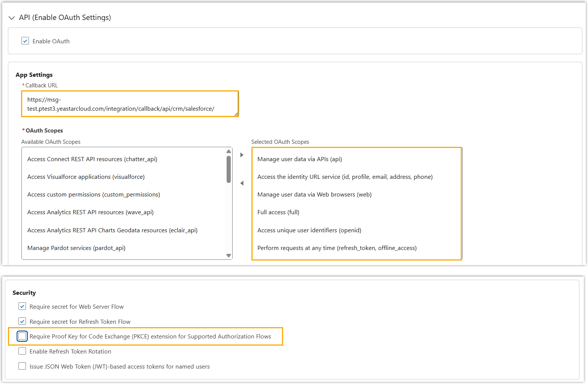Click the Callback URL text field
The height and width of the screenshot is (384, 588).
[x=130, y=104]
